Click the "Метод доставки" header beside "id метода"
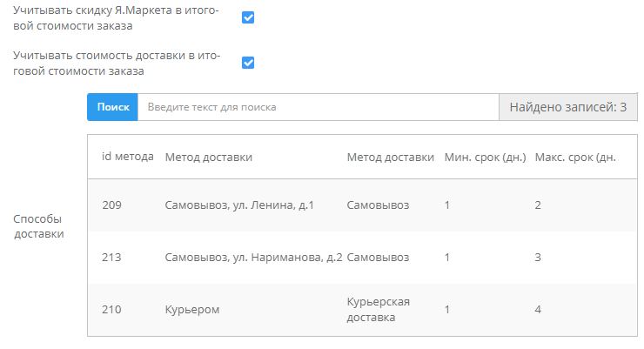 [209, 157]
